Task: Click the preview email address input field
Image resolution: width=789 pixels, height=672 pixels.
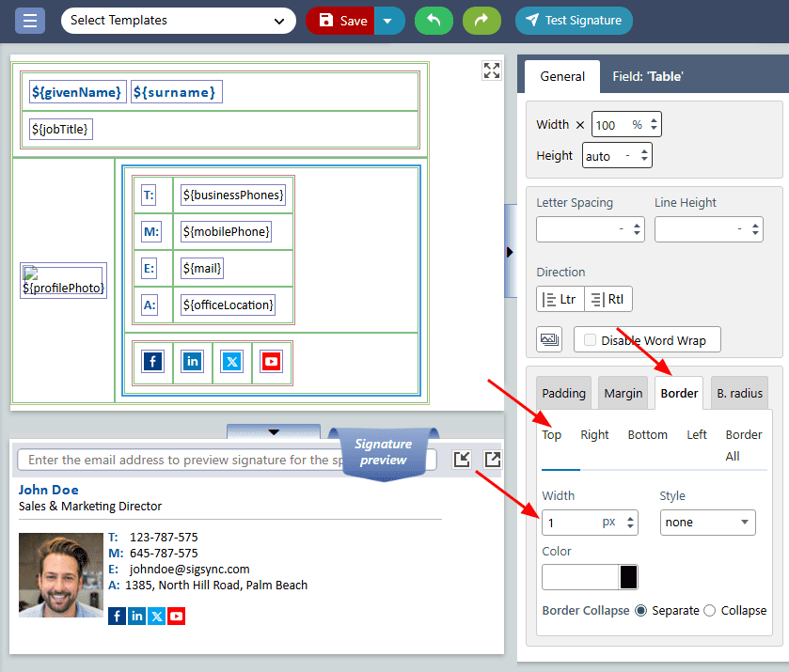Action: point(226,461)
